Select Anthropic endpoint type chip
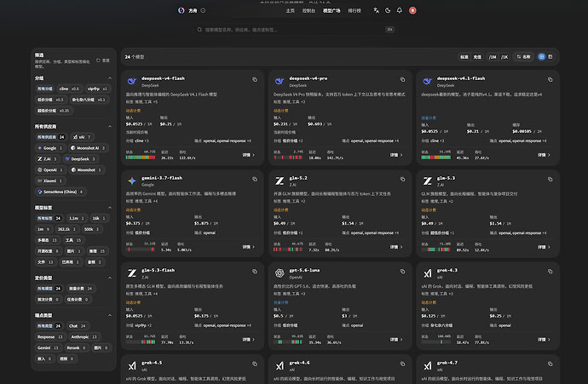Viewport: 588px width, 384px height. [84, 337]
